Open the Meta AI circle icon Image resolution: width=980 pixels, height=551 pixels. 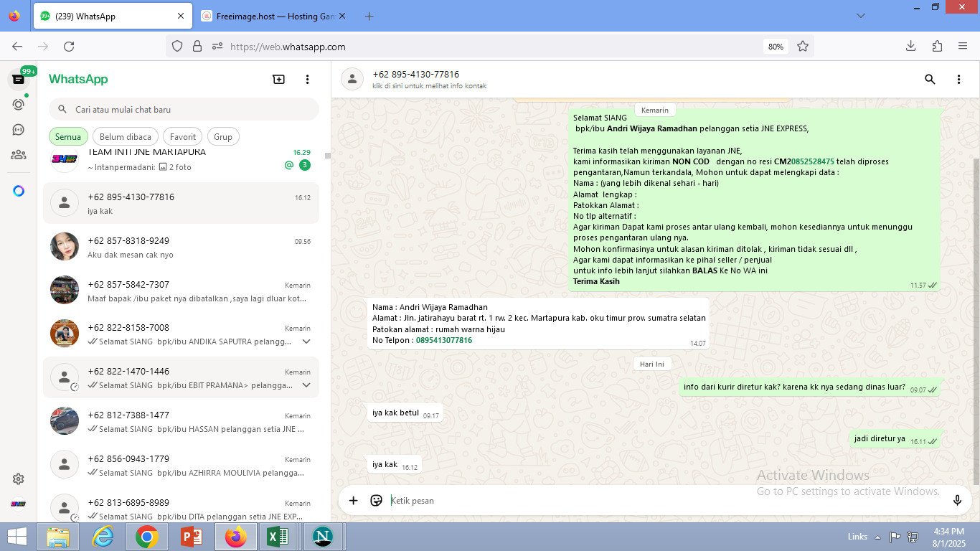tap(19, 191)
